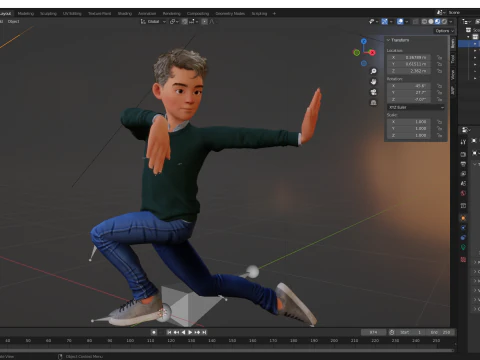Image resolution: width=480 pixels, height=360 pixels.
Task: Open the outliner display mode dropdown
Action: coord(466,21)
